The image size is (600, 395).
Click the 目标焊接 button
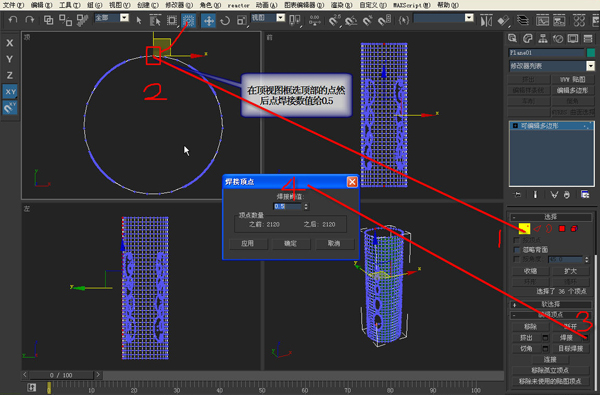(570, 348)
